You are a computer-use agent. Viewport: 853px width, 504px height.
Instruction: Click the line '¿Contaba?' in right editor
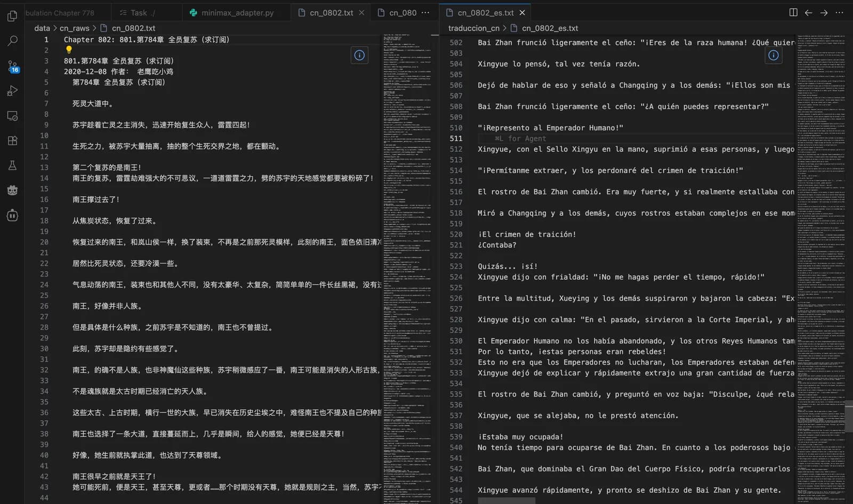point(497,245)
